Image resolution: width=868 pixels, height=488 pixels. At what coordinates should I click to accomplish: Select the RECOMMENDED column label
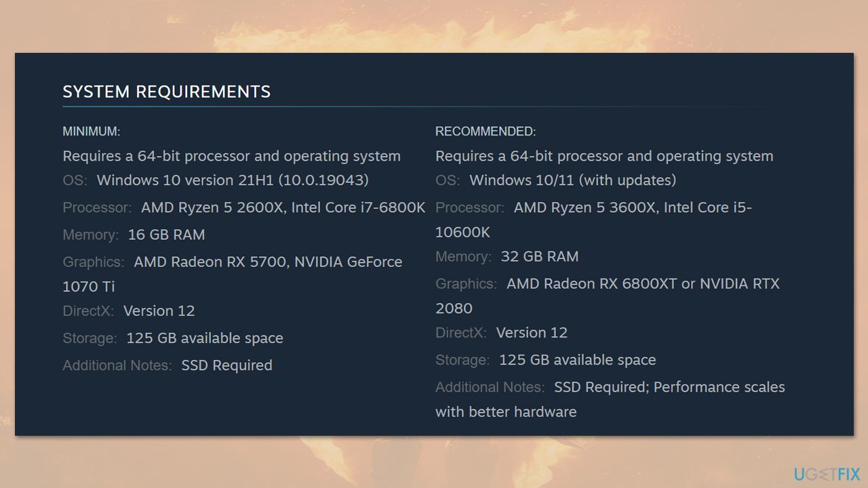click(486, 131)
